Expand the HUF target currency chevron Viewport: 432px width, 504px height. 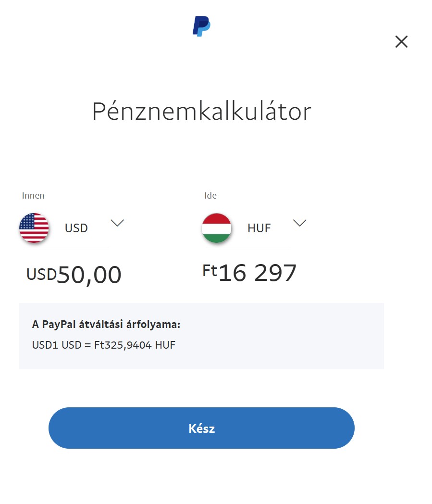pos(300,223)
